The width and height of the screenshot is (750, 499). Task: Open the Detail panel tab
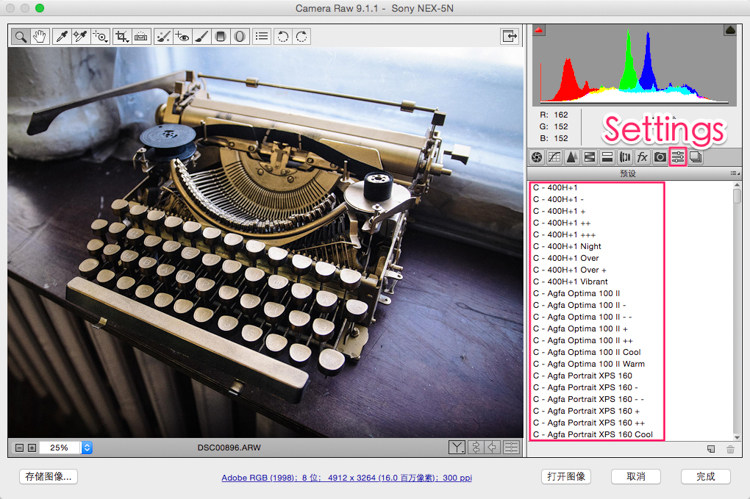coord(572,157)
